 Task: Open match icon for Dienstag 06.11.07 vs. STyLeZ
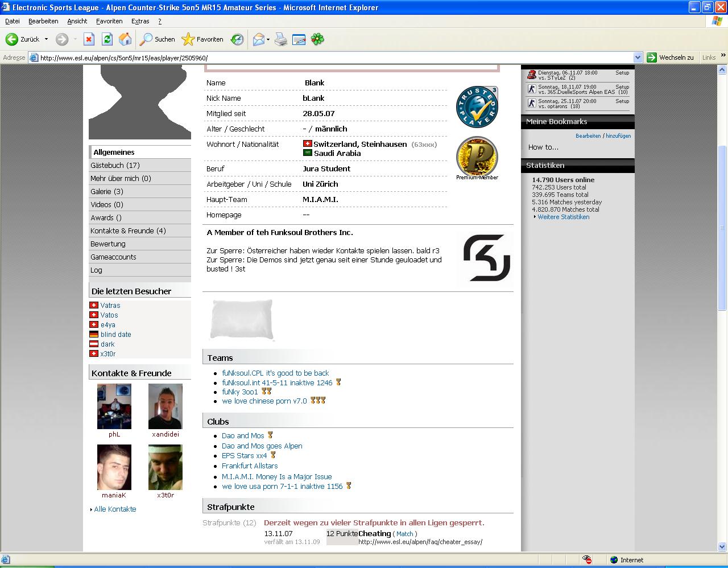point(532,75)
